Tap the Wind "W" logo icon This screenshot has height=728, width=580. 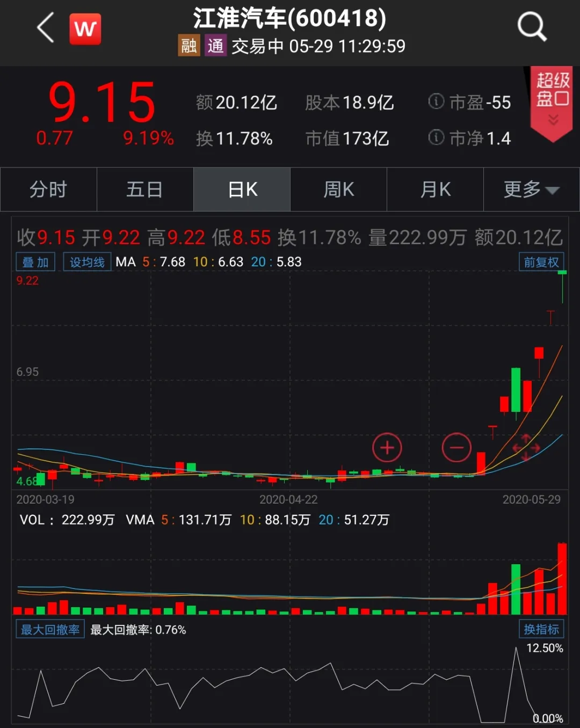[x=85, y=28]
